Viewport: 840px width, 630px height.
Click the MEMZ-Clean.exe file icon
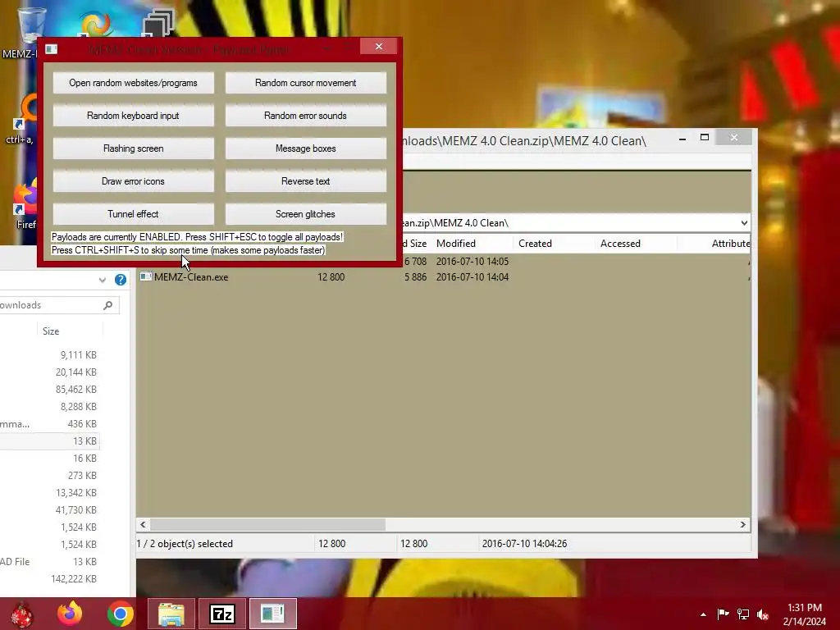point(146,276)
